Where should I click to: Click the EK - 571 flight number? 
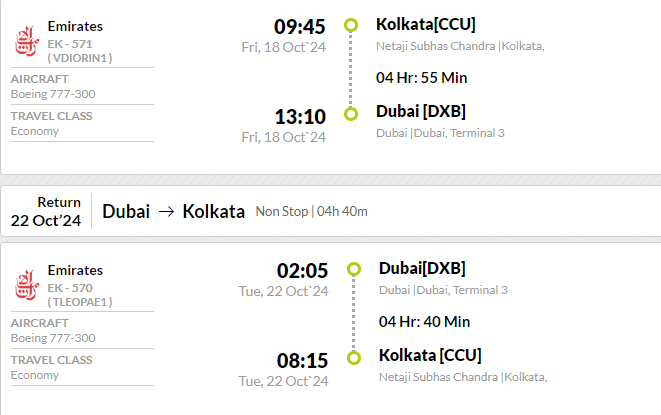[70, 44]
